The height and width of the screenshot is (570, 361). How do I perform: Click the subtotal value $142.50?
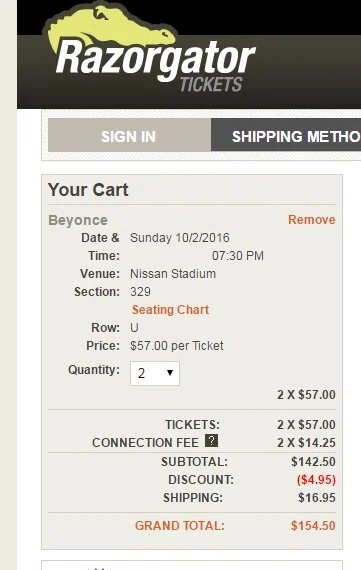pyautogui.click(x=313, y=462)
